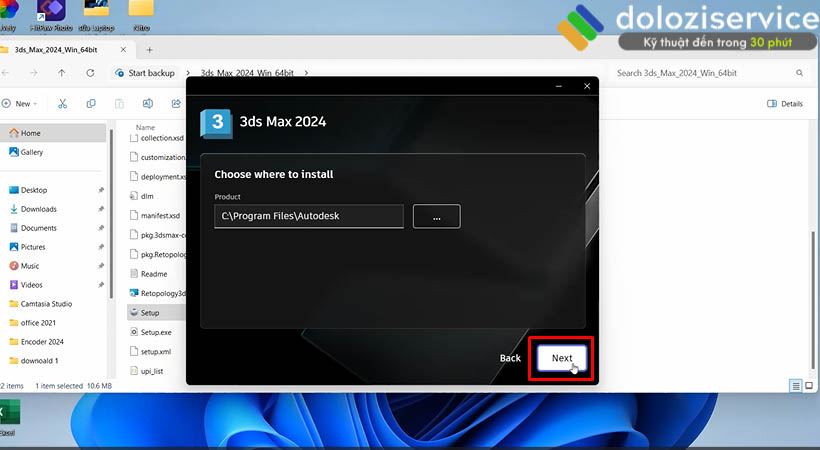Click the Share icon in toolbar

point(177,103)
